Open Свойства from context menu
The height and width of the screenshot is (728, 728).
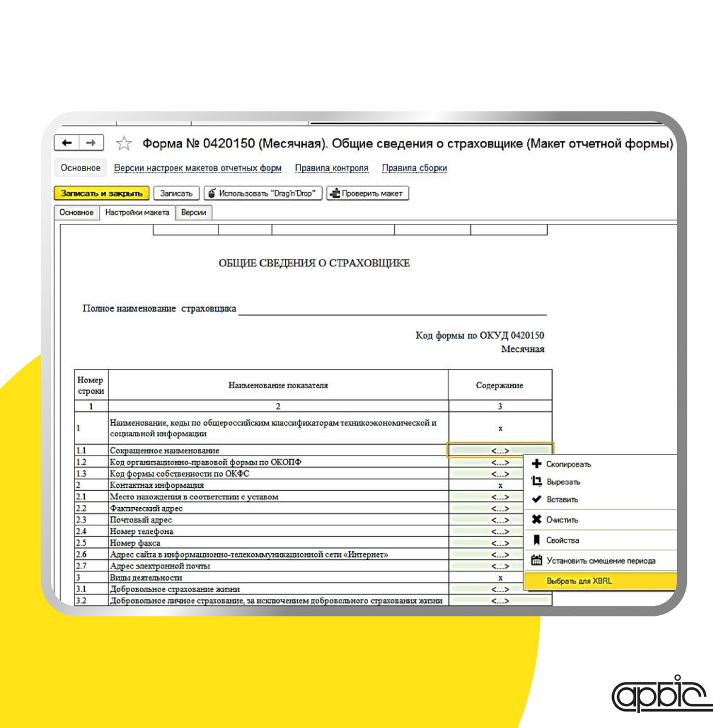(x=600, y=540)
